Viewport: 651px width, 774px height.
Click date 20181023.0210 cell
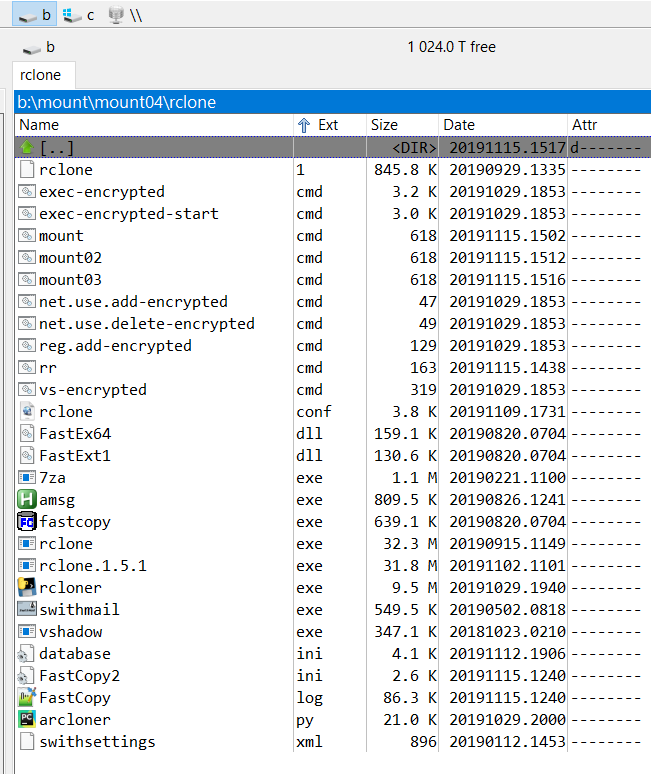507,632
